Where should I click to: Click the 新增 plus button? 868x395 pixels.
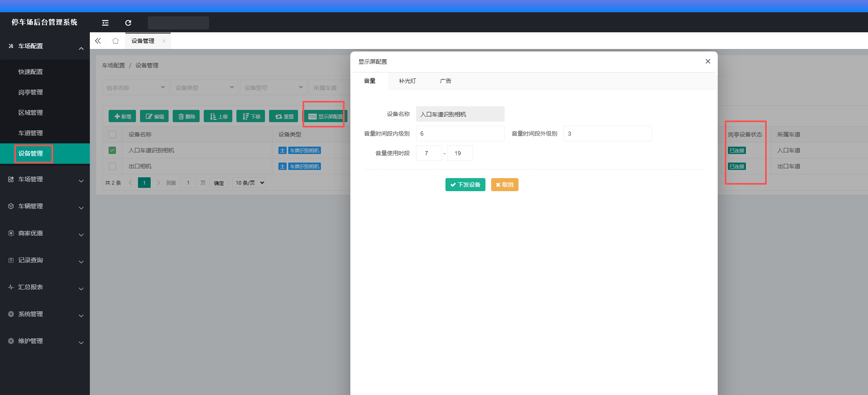(122, 116)
